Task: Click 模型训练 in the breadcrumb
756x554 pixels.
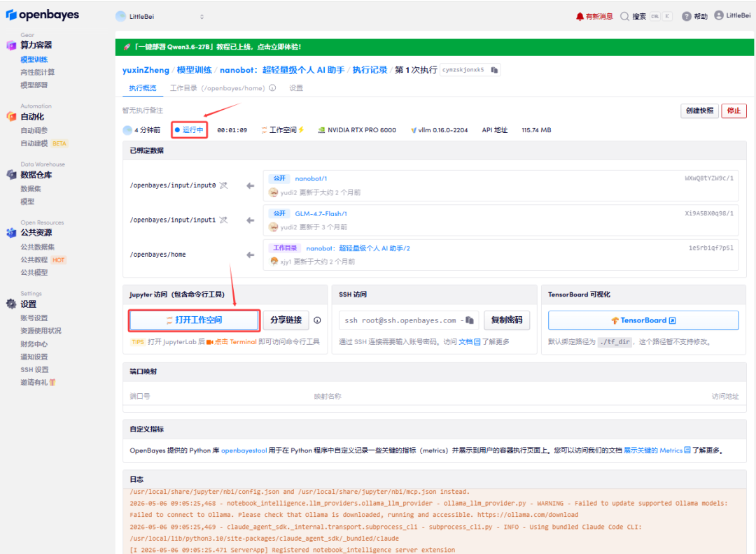Action: [x=195, y=70]
